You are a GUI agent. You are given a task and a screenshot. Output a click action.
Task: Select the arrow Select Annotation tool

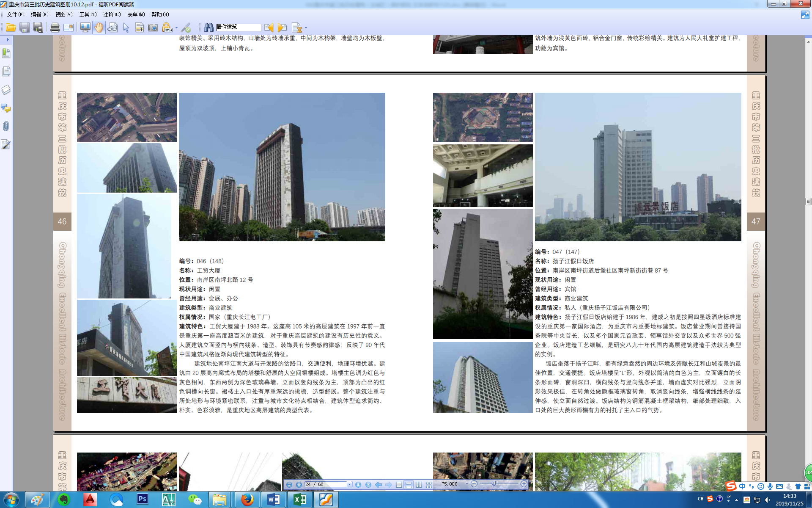(x=126, y=28)
